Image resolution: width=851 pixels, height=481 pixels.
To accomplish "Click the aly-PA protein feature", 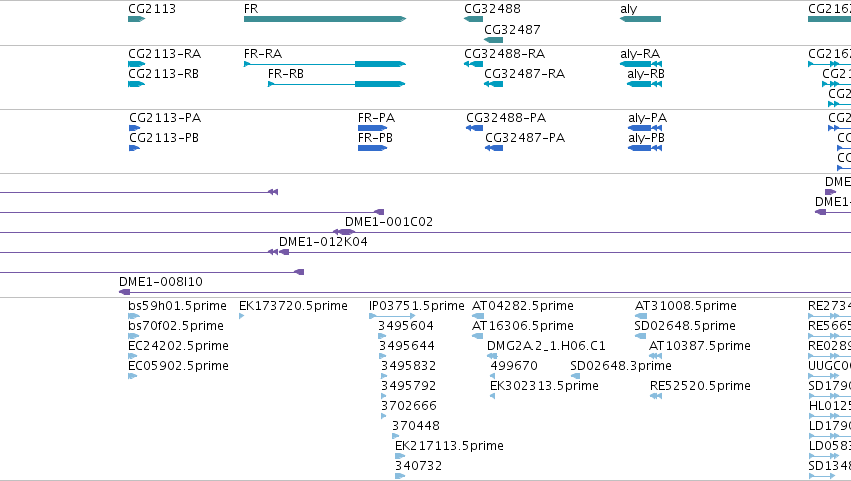I will [x=645, y=128].
